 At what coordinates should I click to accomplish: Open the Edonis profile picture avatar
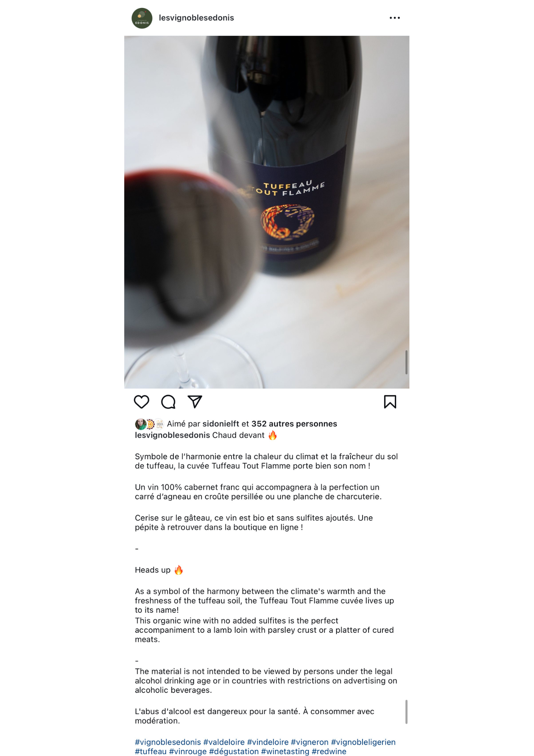tap(142, 18)
